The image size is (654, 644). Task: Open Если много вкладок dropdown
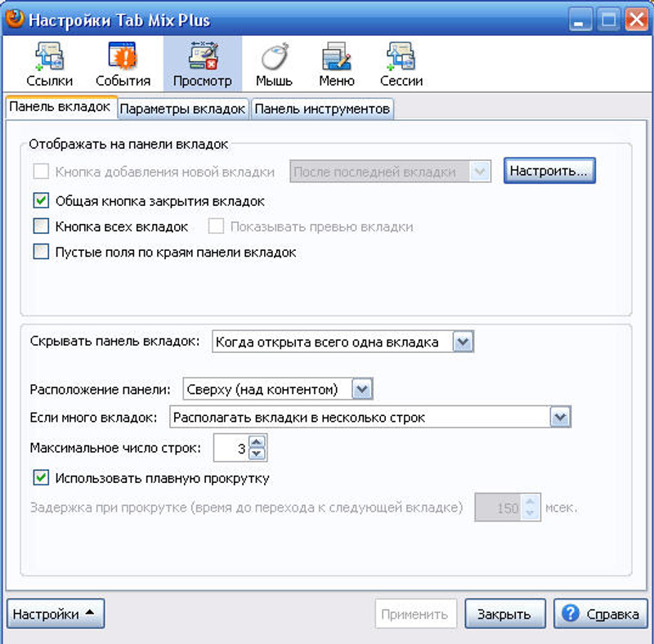click(x=370, y=417)
